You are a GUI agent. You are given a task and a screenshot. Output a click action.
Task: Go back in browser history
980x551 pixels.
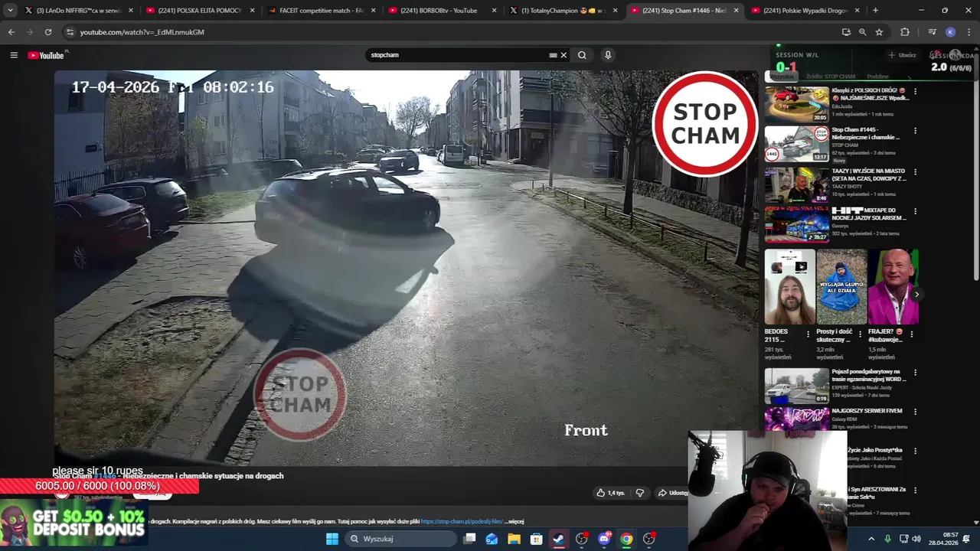point(11,32)
